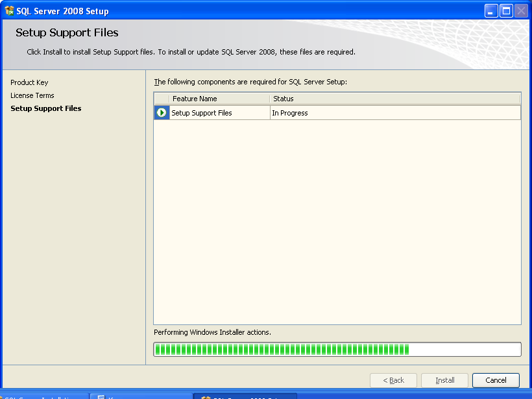
Task: Click the Install button
Action: tap(445, 380)
